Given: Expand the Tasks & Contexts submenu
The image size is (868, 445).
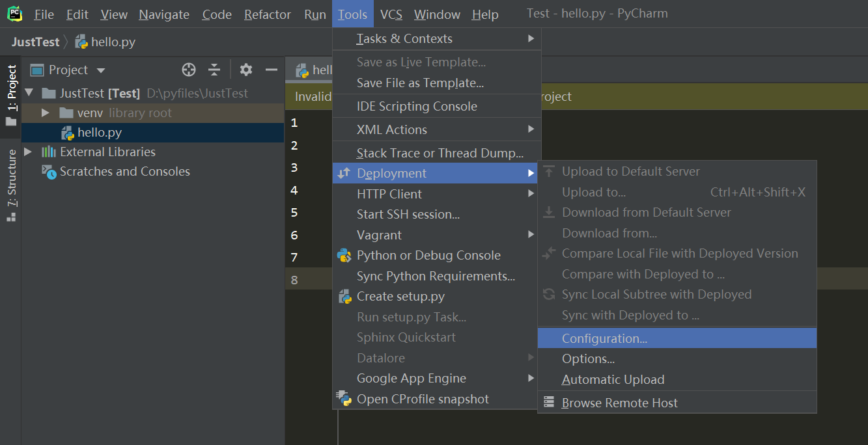Looking at the screenshot, I should point(531,39).
